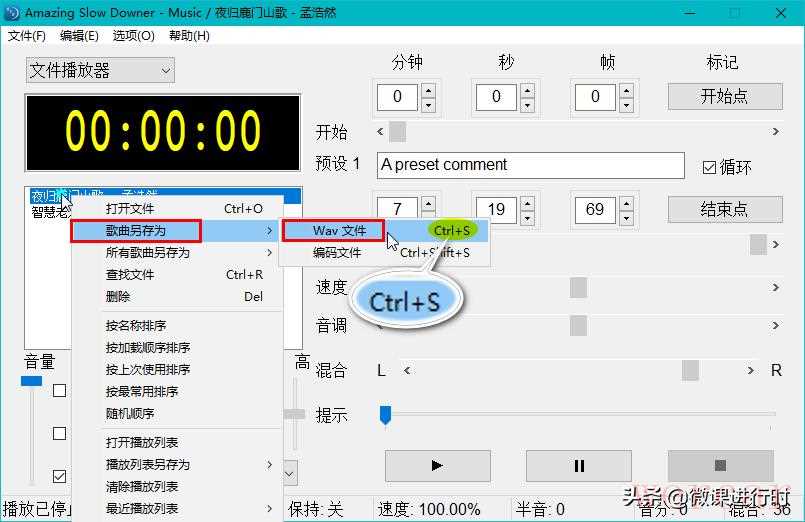Click the preset comment text field
This screenshot has width=805, height=522.
[530, 165]
